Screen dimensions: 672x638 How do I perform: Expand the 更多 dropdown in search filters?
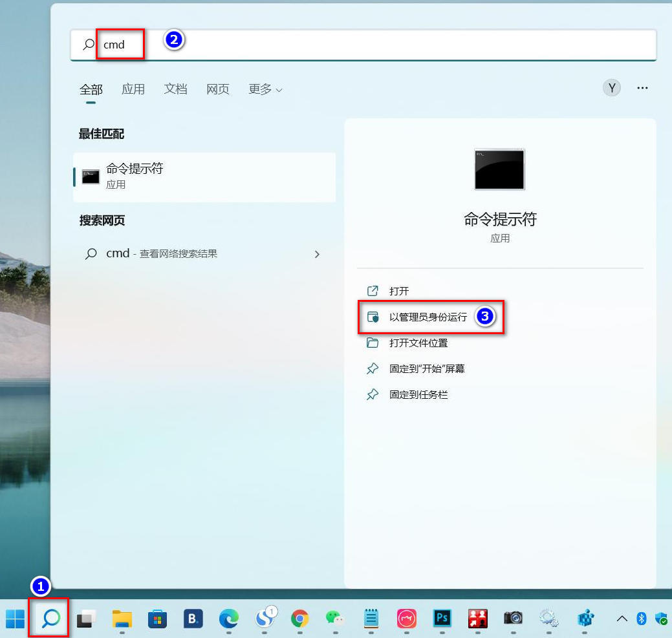264,89
